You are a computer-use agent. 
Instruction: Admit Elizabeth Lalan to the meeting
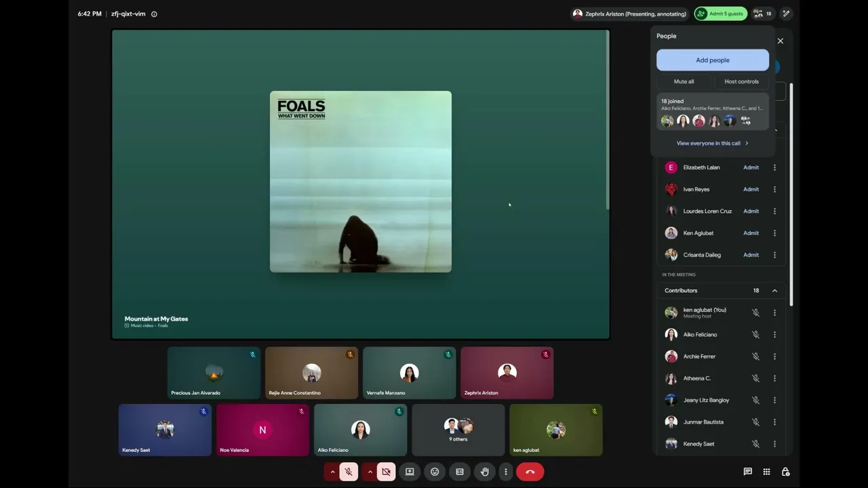tap(751, 167)
